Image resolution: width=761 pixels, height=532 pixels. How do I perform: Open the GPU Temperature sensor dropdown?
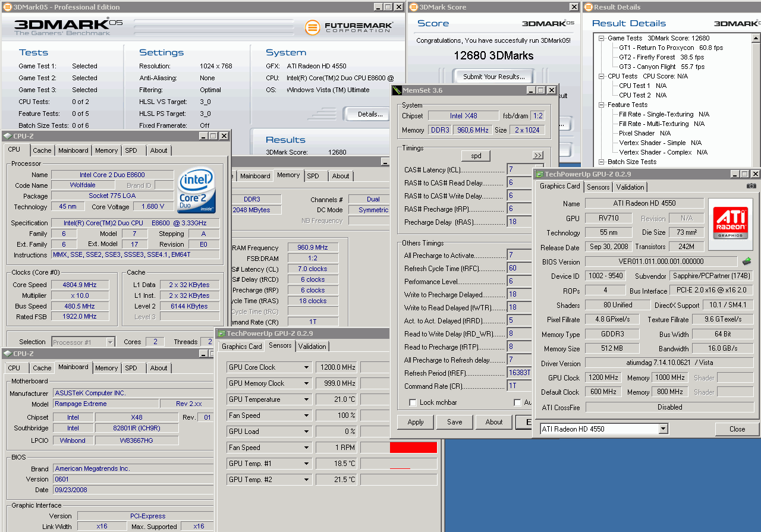point(307,399)
